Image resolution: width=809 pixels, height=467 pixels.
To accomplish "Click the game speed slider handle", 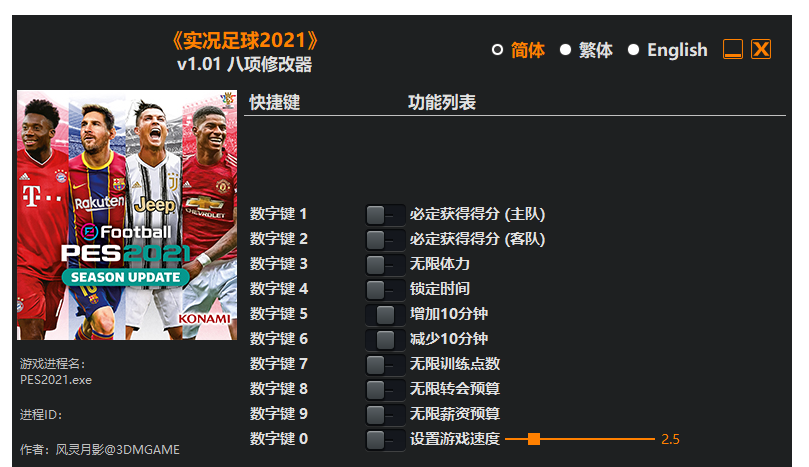I will (x=534, y=439).
